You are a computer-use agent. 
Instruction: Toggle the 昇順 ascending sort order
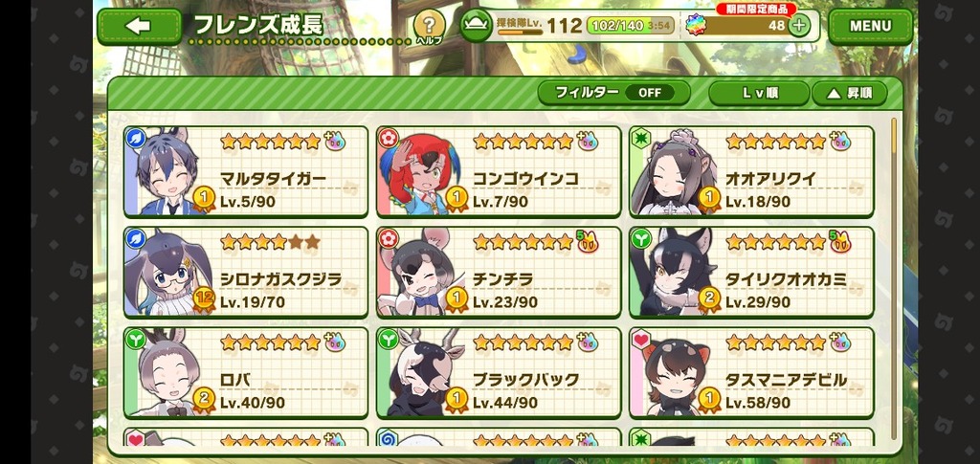[849, 93]
